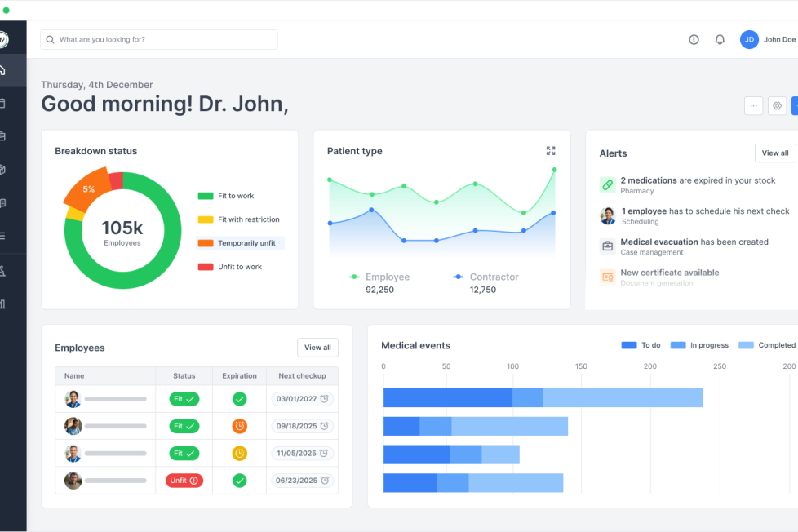Toggle the Temporarily unfit legend item

(240, 243)
